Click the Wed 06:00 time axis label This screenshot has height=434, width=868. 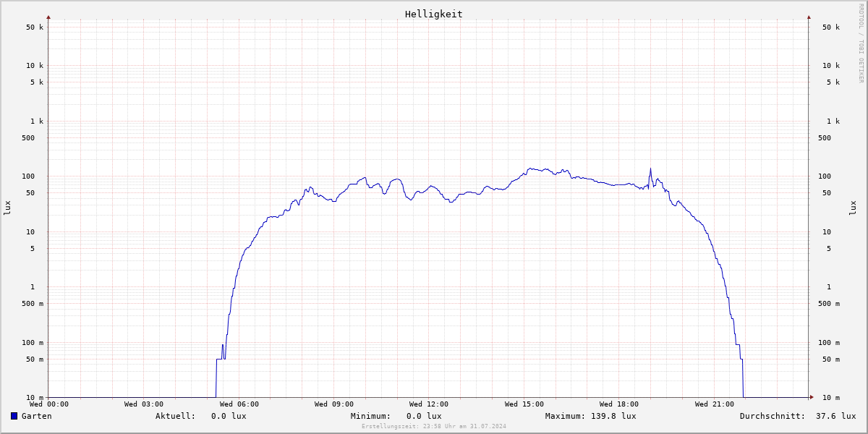(239, 404)
